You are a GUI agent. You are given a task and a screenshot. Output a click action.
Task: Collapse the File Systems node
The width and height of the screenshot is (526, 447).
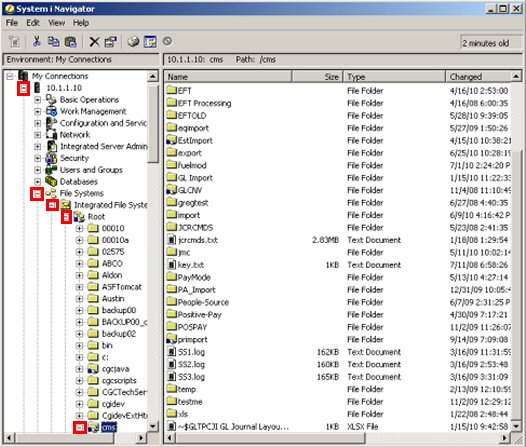tap(37, 193)
